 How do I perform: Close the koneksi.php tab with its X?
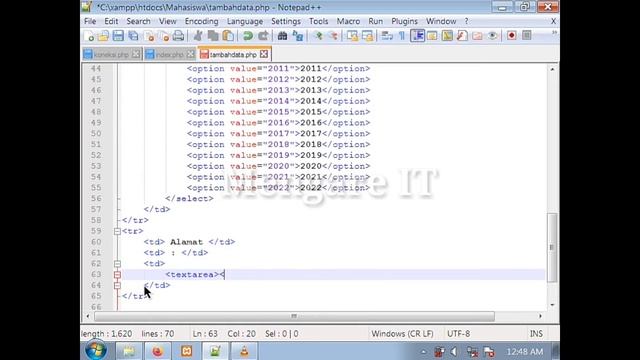click(136, 54)
